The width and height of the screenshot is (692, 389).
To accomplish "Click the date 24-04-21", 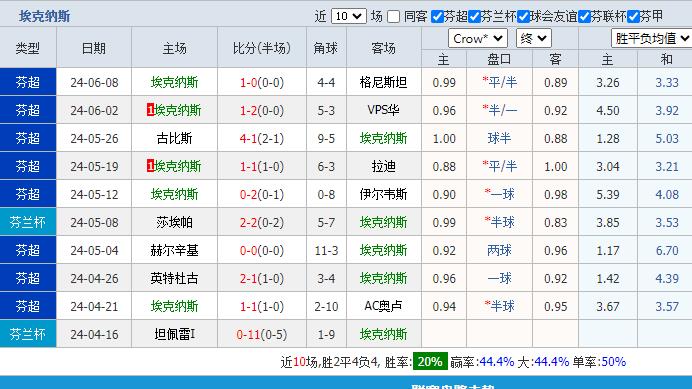I will point(94,306).
